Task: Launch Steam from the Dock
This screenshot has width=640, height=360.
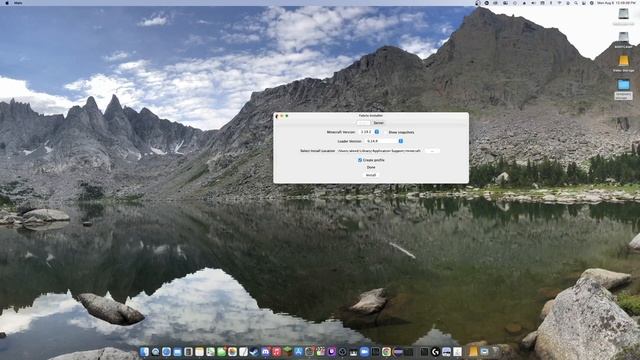Action: 253,351
